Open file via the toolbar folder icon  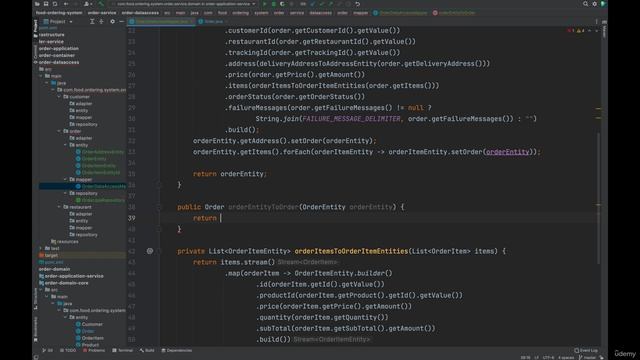pos(37,4)
